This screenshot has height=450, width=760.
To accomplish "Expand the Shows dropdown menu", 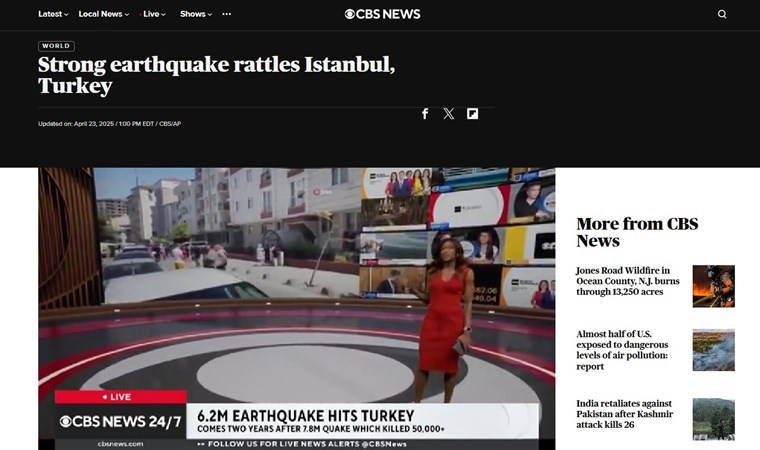I will pyautogui.click(x=196, y=14).
